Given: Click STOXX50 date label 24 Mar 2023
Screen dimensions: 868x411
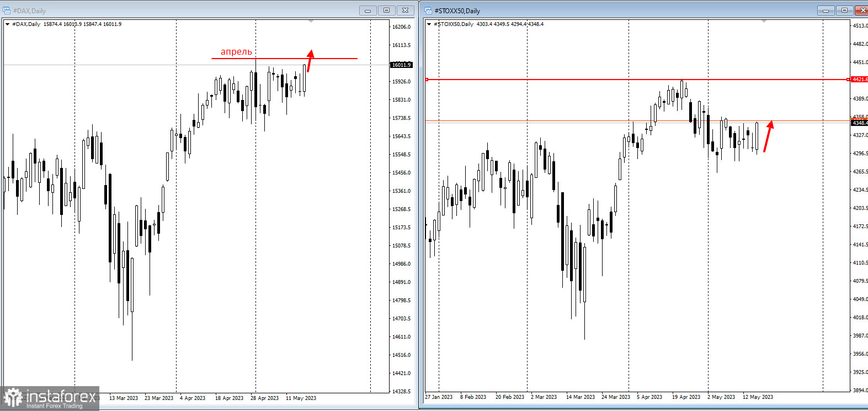Looking at the screenshot, I should 616,397.
